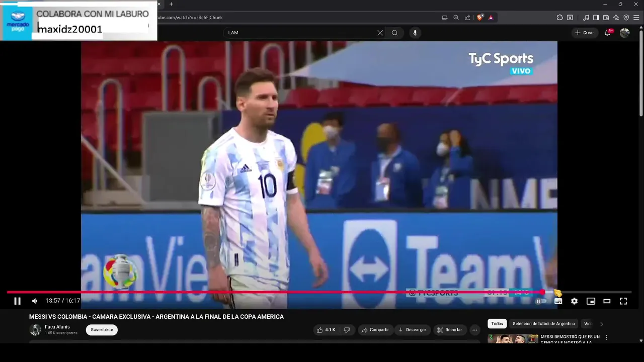Click the progress bar scrubber handle
The image size is (644, 362).
[x=542, y=292]
